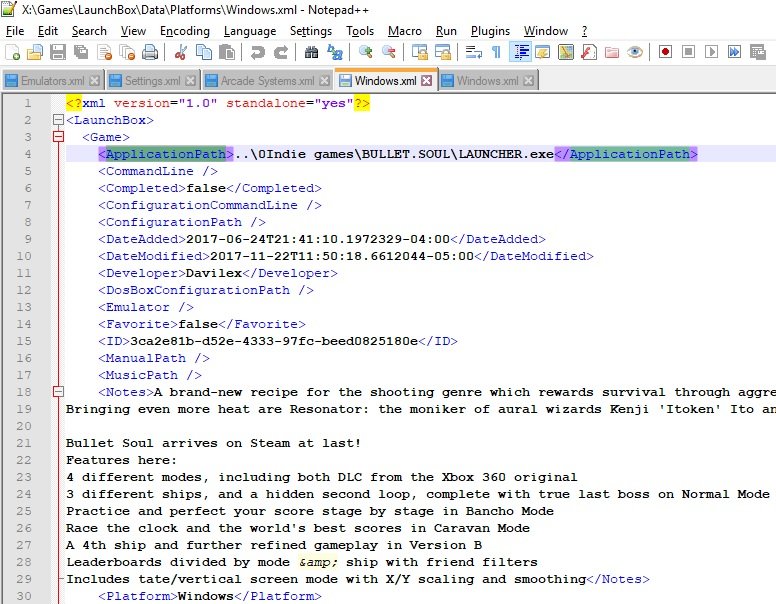Open the ? help menu
Viewport: 776px width, 604px height.
[x=584, y=31]
